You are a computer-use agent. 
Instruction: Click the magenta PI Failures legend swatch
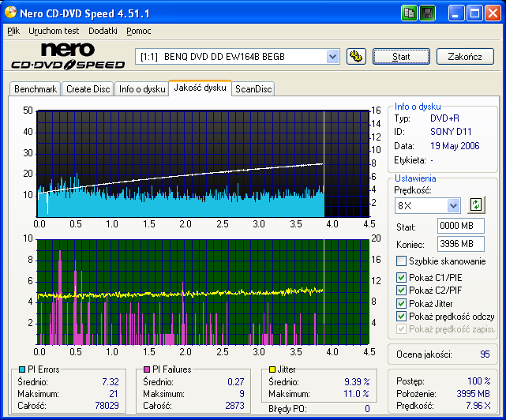147,369
